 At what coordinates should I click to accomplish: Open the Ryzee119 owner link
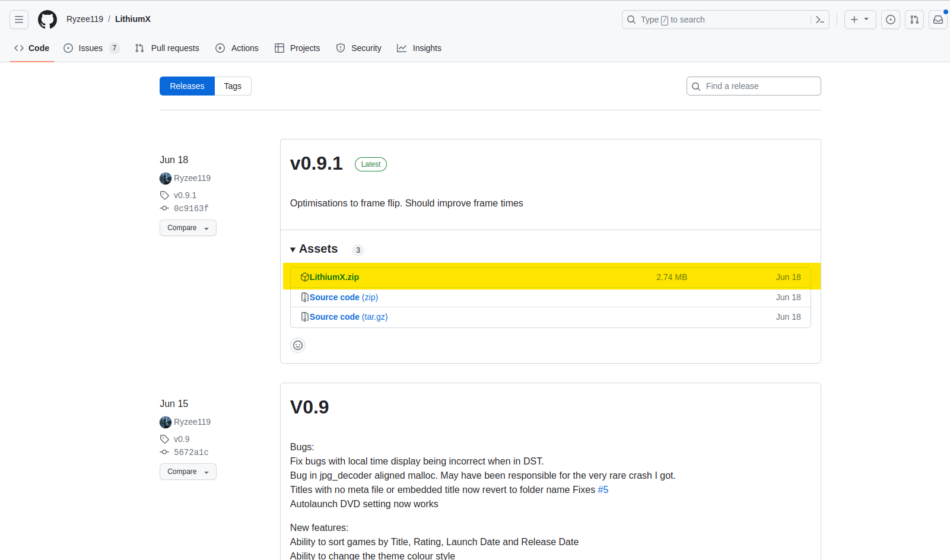pyautogui.click(x=85, y=19)
